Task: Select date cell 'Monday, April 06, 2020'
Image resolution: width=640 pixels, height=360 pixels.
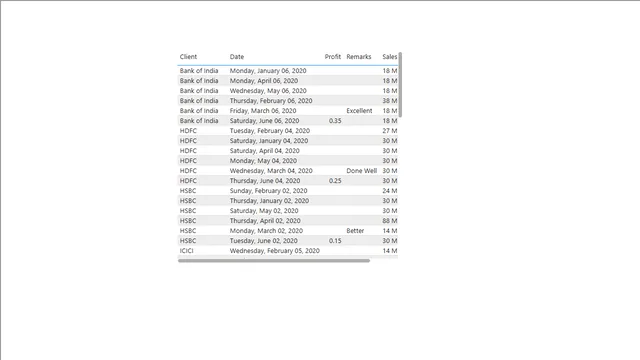Action: (264, 81)
